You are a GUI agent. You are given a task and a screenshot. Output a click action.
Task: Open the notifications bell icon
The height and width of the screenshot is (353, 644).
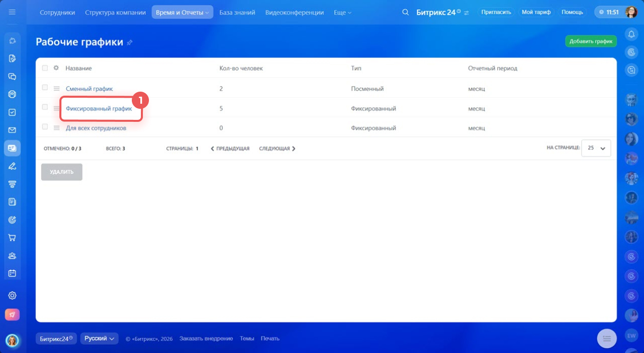click(x=631, y=34)
